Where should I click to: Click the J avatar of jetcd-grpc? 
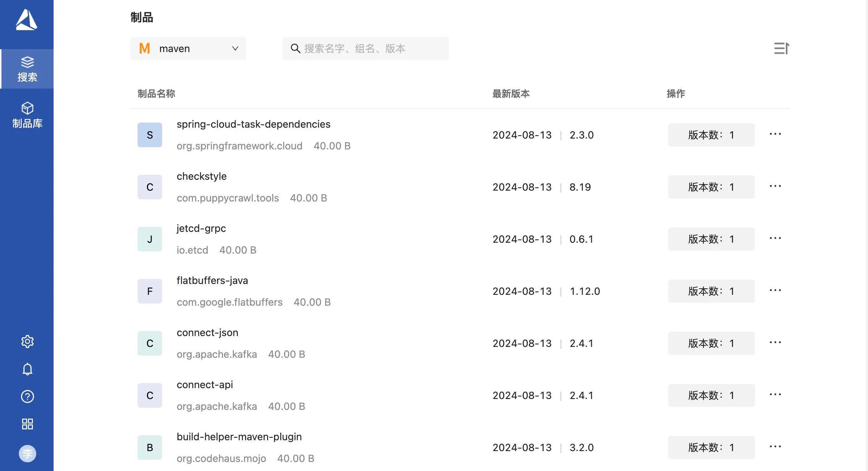pyautogui.click(x=150, y=239)
